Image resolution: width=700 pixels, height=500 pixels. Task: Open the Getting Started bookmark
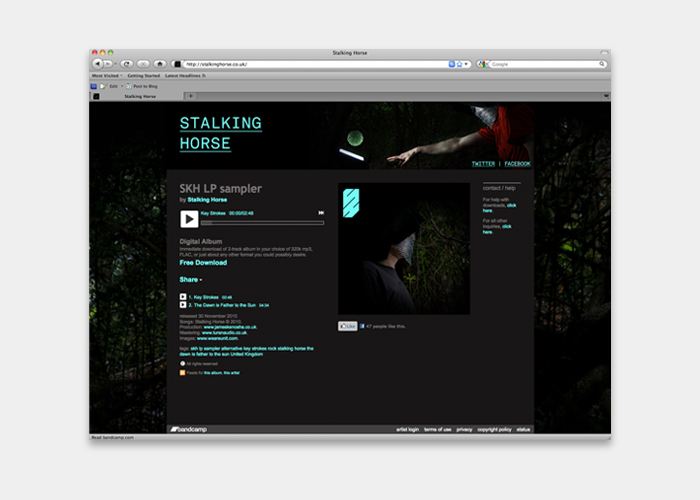click(x=143, y=75)
